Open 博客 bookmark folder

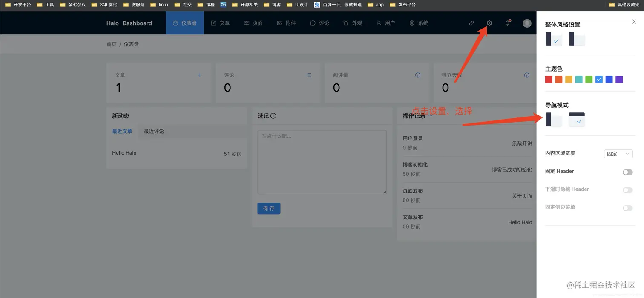tap(272, 5)
